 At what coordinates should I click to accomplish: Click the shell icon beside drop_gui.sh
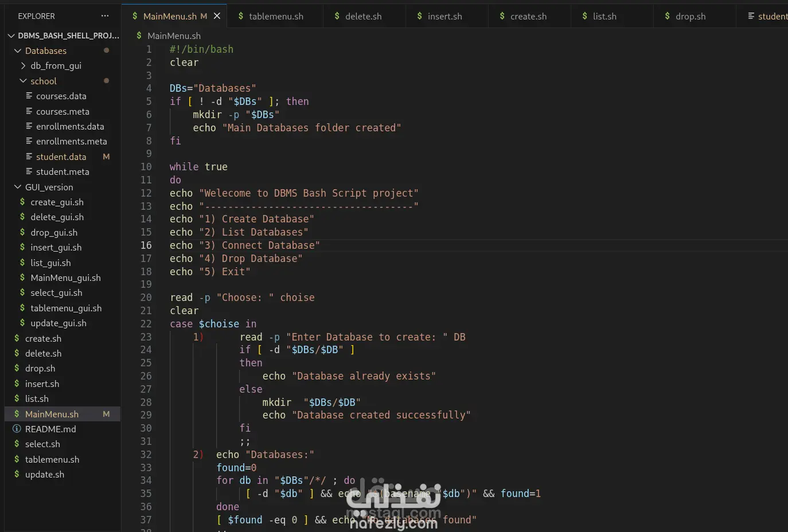click(x=22, y=232)
